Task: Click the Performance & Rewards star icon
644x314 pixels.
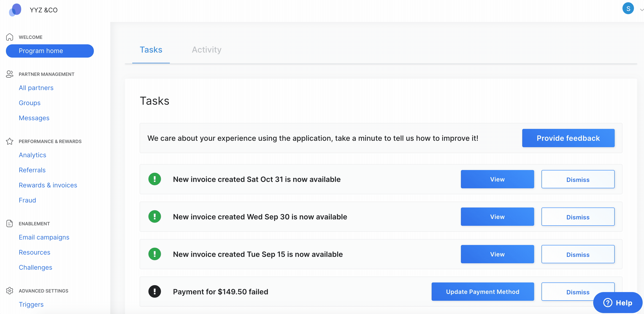Action: [x=10, y=141]
